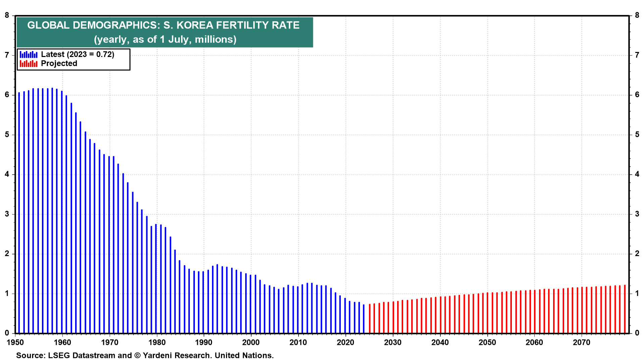Viewport: 644px width, 362px height.
Task: Click the red Projected legend icon
Action: pos(29,64)
